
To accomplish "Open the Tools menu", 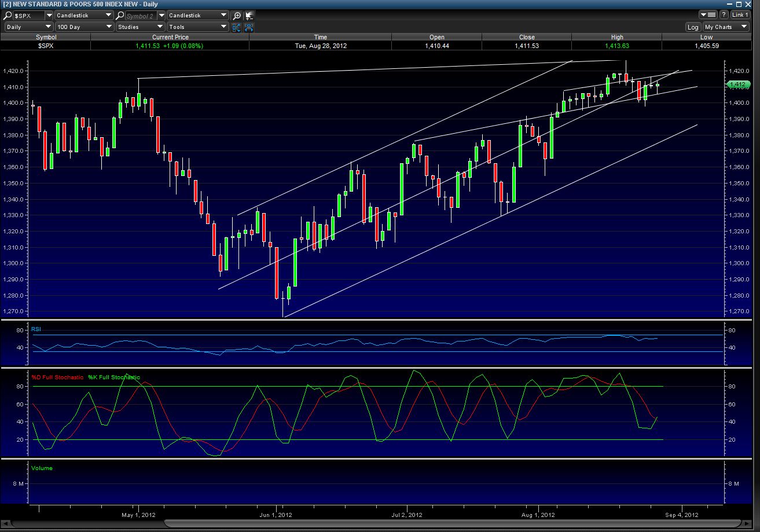I will tap(197, 27).
